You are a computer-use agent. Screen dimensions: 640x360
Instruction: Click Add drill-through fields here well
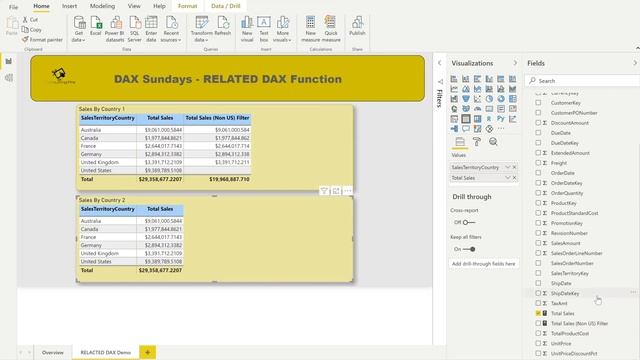[484, 264]
